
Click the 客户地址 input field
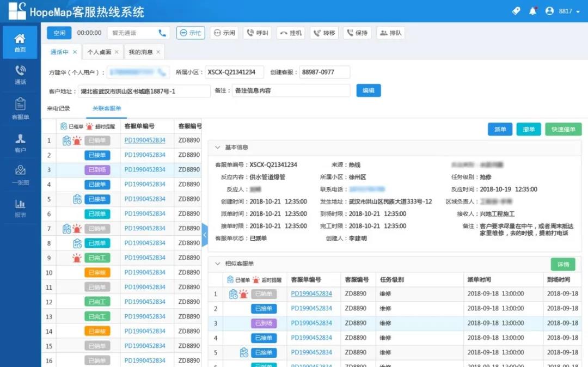pyautogui.click(x=144, y=91)
